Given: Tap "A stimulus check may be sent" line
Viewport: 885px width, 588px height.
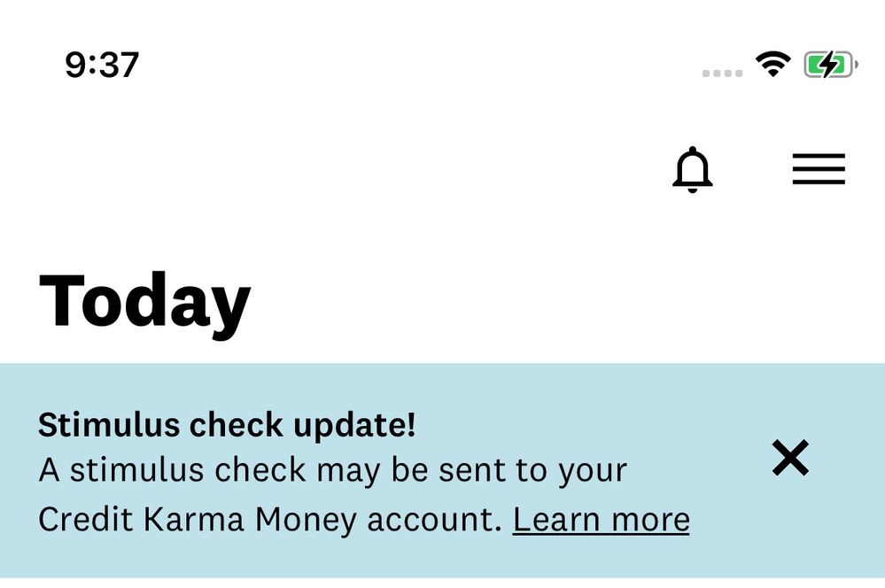Looking at the screenshot, I should click(332, 470).
